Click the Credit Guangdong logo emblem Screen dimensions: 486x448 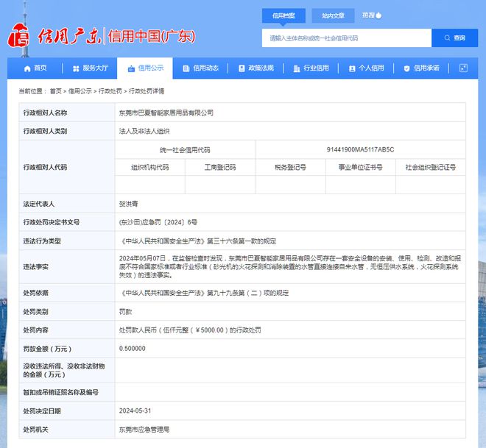tap(18, 35)
